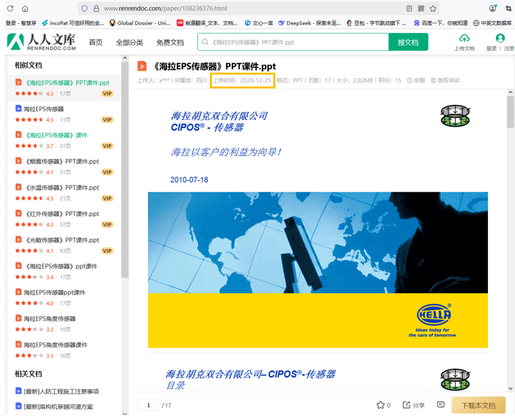Open 《海拉EPS传感器》课件 31页 document
This screenshot has height=420, width=515.
[x=57, y=135]
